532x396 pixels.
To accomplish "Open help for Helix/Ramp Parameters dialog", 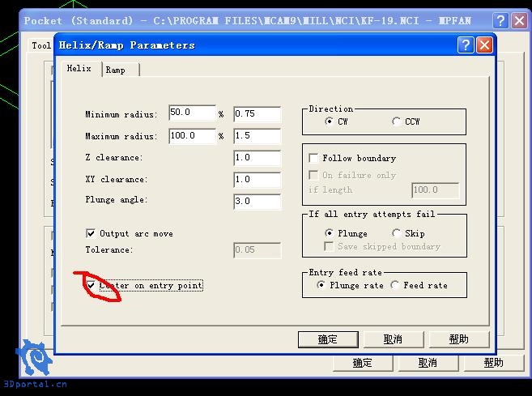I will [465, 45].
